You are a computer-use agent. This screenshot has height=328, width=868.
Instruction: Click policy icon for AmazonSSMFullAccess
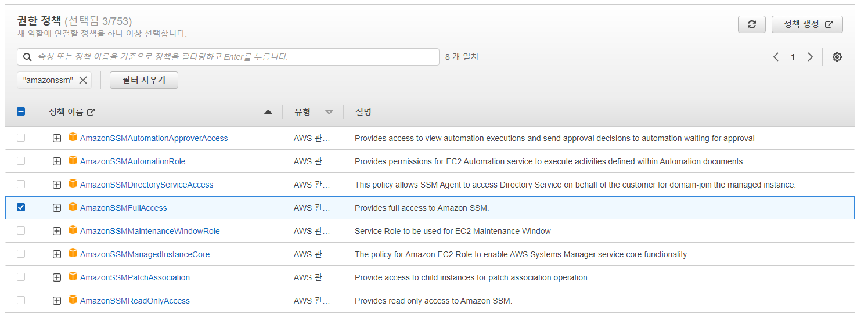pos(73,207)
